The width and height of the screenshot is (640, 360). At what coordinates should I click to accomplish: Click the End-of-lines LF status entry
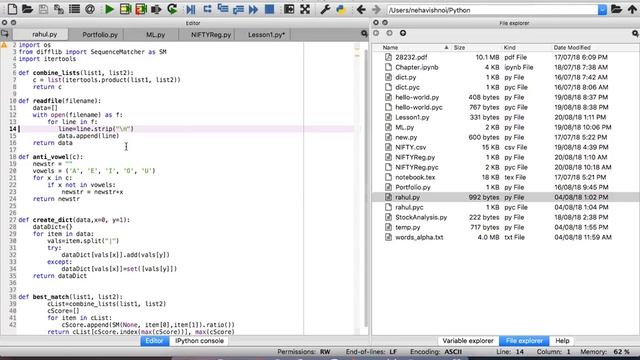(x=371, y=352)
